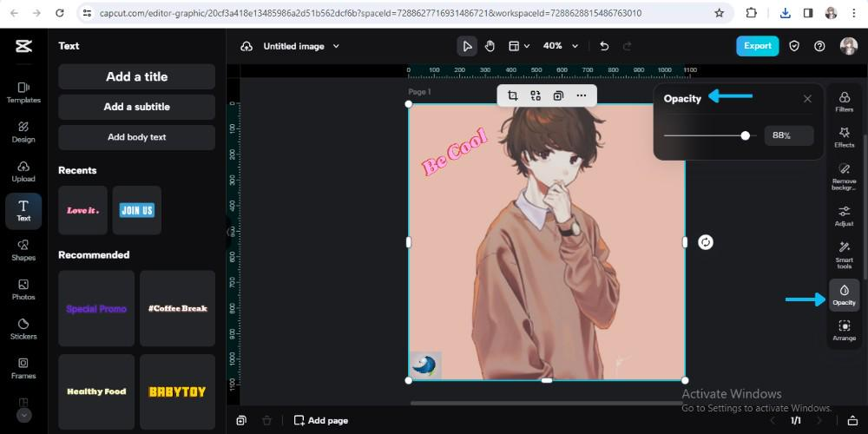Click the replace image icon in floating toolbar

(536, 95)
